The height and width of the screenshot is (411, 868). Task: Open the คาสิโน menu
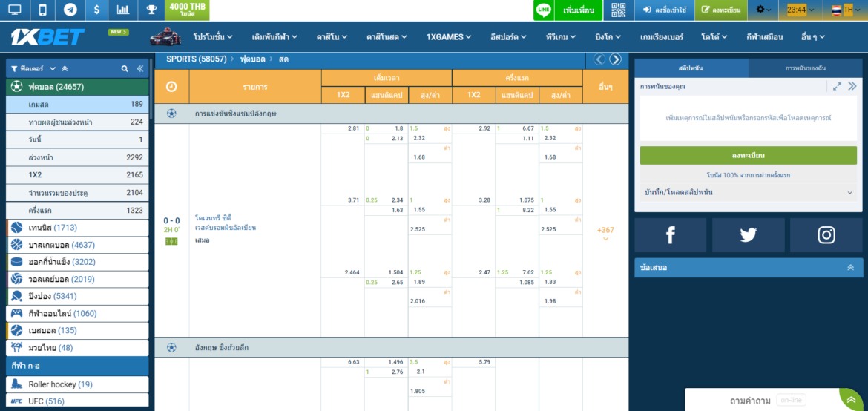tap(332, 37)
